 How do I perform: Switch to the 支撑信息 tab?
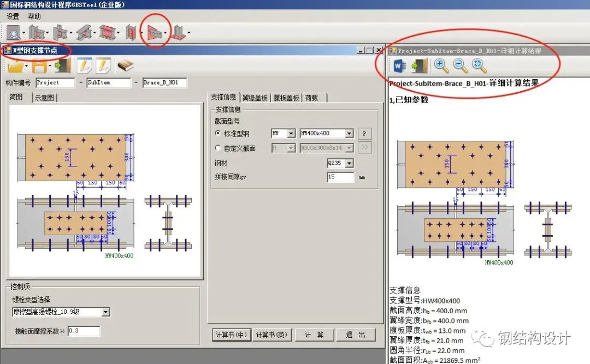click(223, 97)
